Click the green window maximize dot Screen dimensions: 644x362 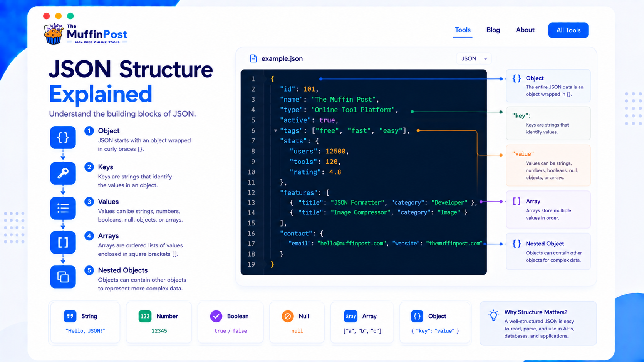[70, 16]
